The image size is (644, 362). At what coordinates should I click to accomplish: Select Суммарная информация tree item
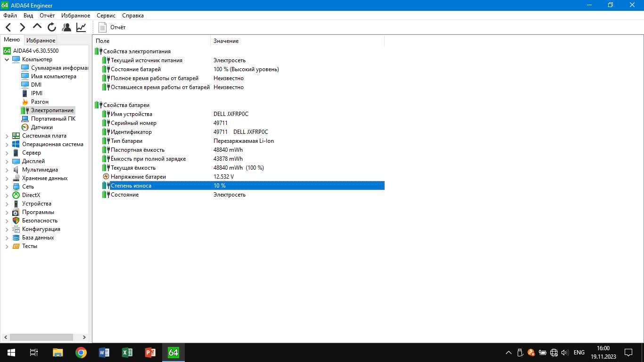coord(55,68)
